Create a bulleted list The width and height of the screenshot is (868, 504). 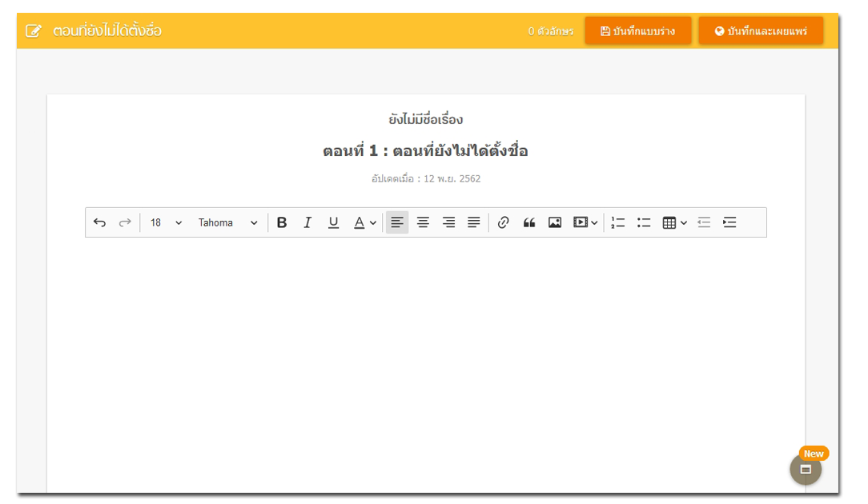(643, 223)
